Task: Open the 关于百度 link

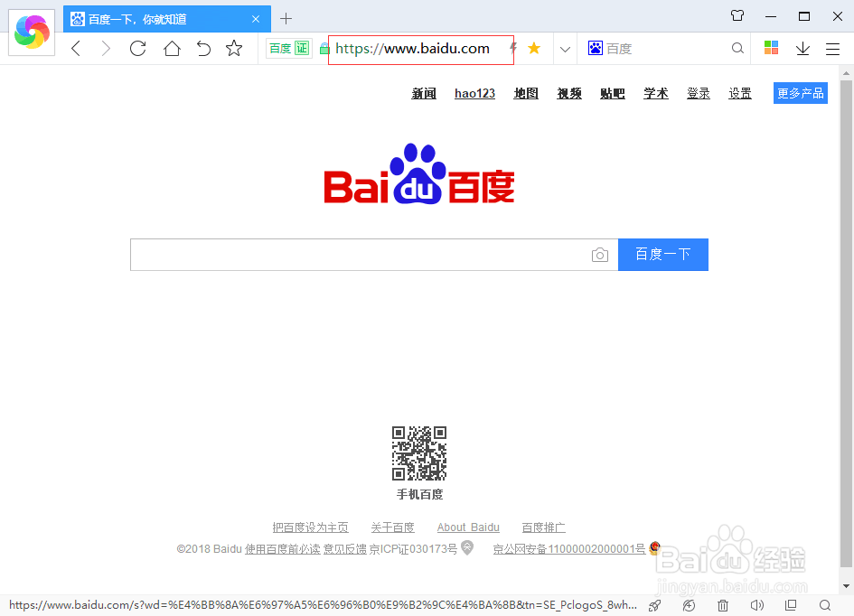Action: pyautogui.click(x=393, y=527)
